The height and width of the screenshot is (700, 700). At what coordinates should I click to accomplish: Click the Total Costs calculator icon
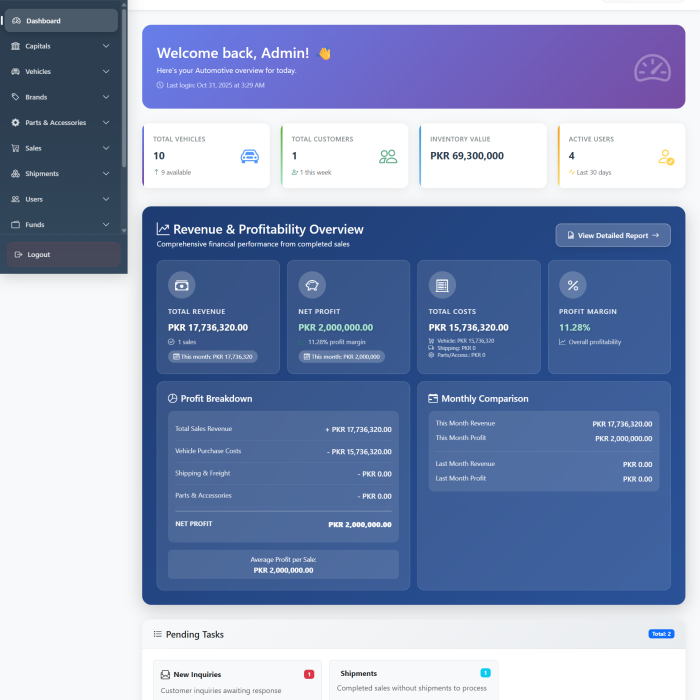[x=442, y=285]
